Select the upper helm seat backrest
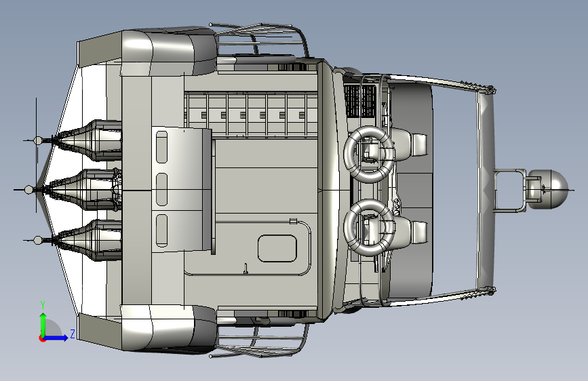588x381 pixels. pyautogui.click(x=419, y=145)
